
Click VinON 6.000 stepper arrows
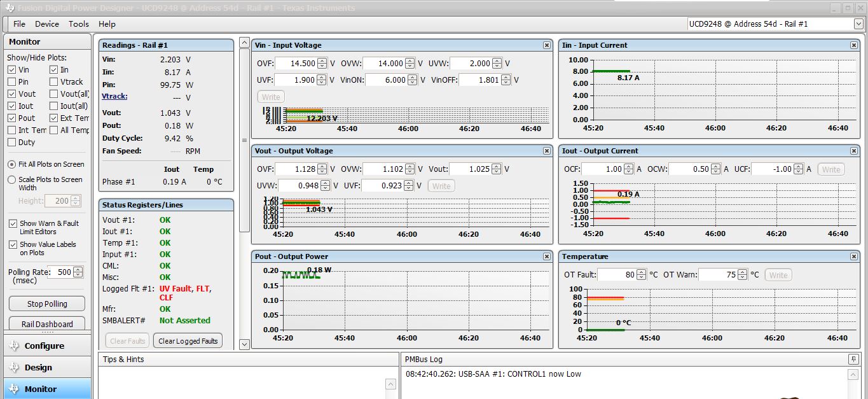point(411,80)
